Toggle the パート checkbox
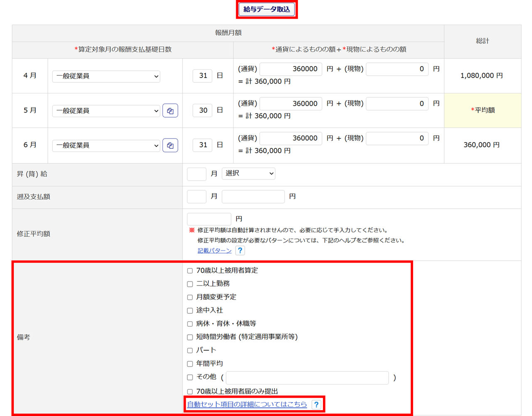This screenshot has width=532, height=416. (x=190, y=351)
